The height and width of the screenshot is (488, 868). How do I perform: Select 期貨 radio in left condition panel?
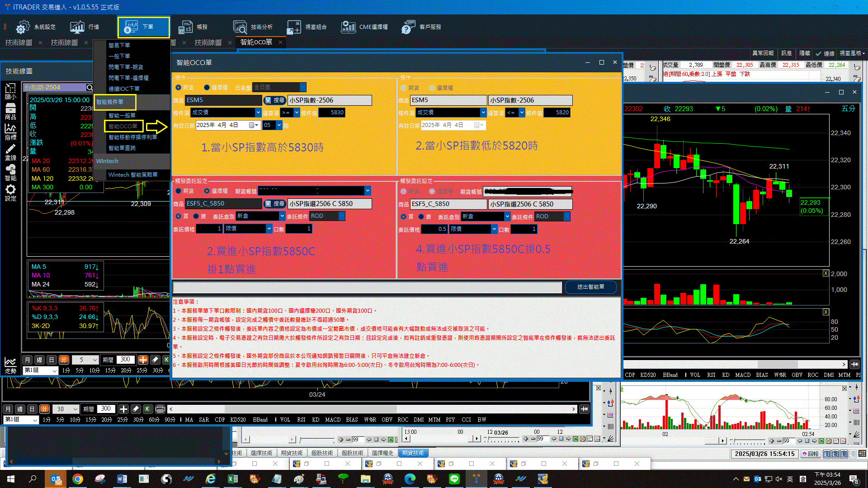point(179,88)
